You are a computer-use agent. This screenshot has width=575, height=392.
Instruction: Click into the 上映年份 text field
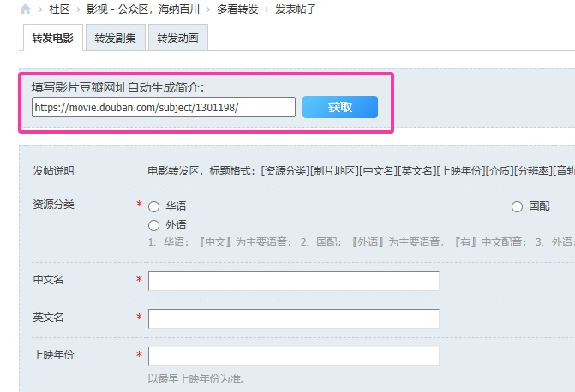click(293, 356)
